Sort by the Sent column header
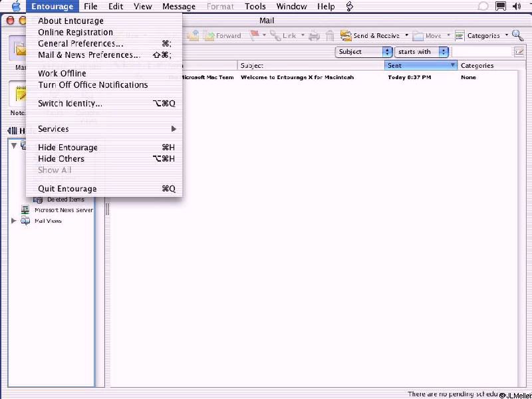Viewport: 532px width, 399px height. 421,65
